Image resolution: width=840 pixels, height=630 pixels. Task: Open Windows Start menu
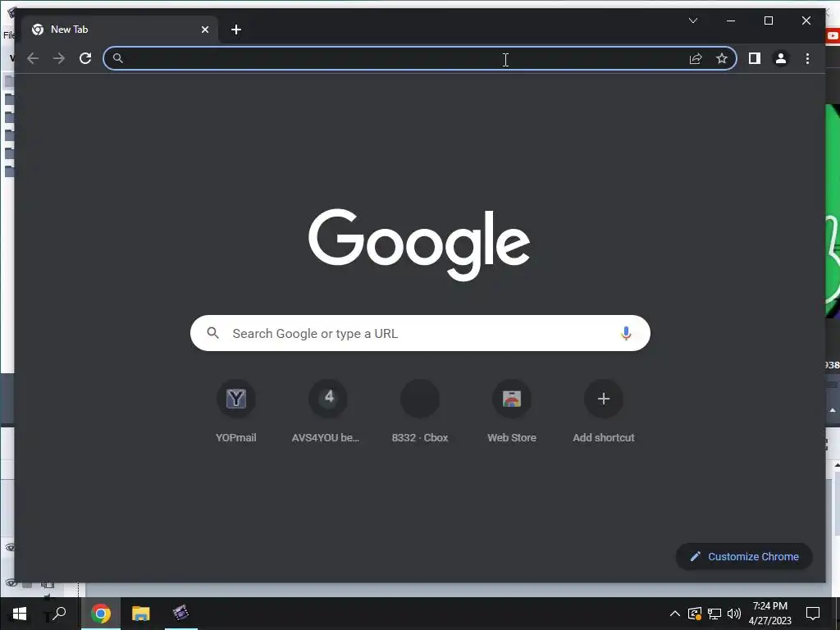coord(20,614)
